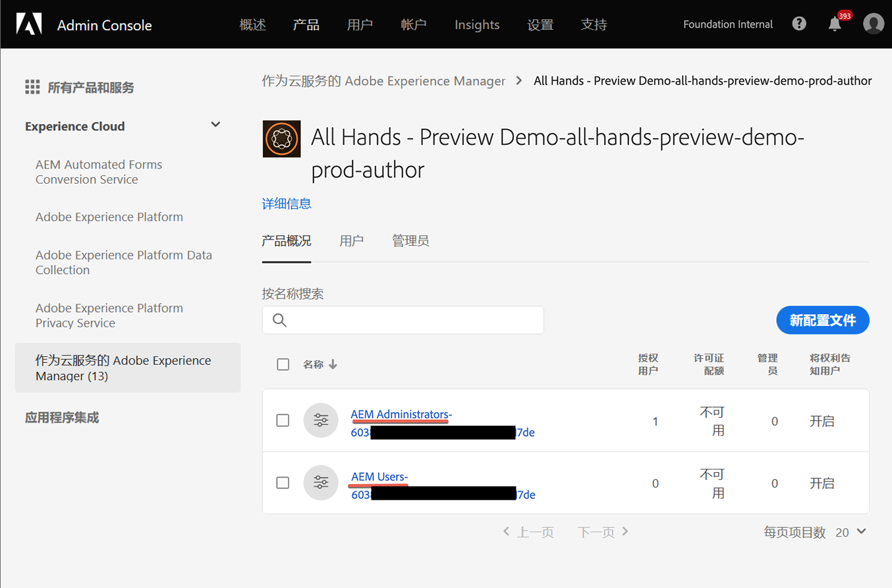This screenshot has height=588, width=892.
Task: Open the 用户 top menu
Action: click(x=360, y=24)
